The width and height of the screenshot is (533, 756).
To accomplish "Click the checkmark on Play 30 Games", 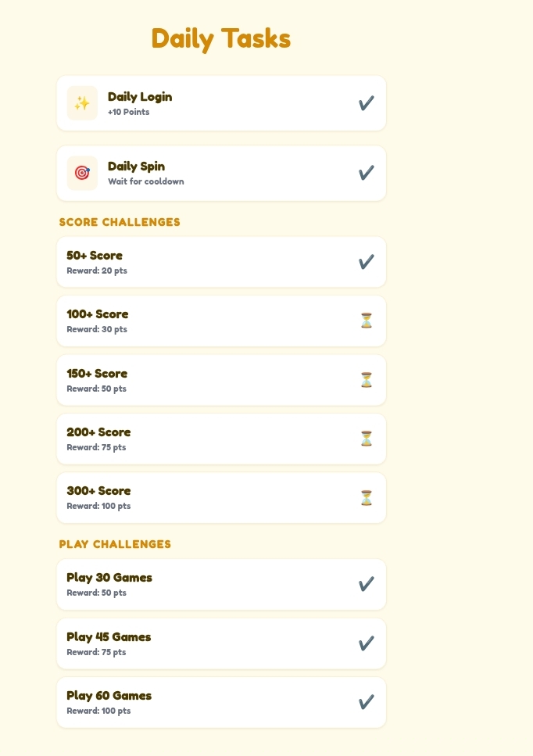I will [367, 584].
